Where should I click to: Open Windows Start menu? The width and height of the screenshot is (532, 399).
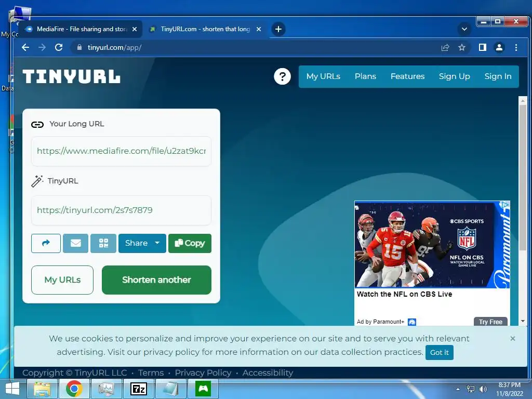(x=12, y=389)
